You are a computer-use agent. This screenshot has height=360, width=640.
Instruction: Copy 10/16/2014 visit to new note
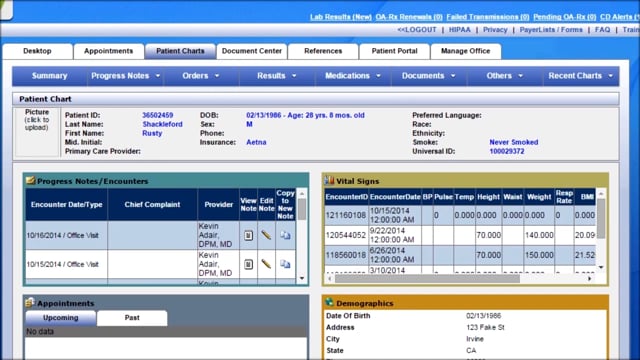[x=285, y=235]
